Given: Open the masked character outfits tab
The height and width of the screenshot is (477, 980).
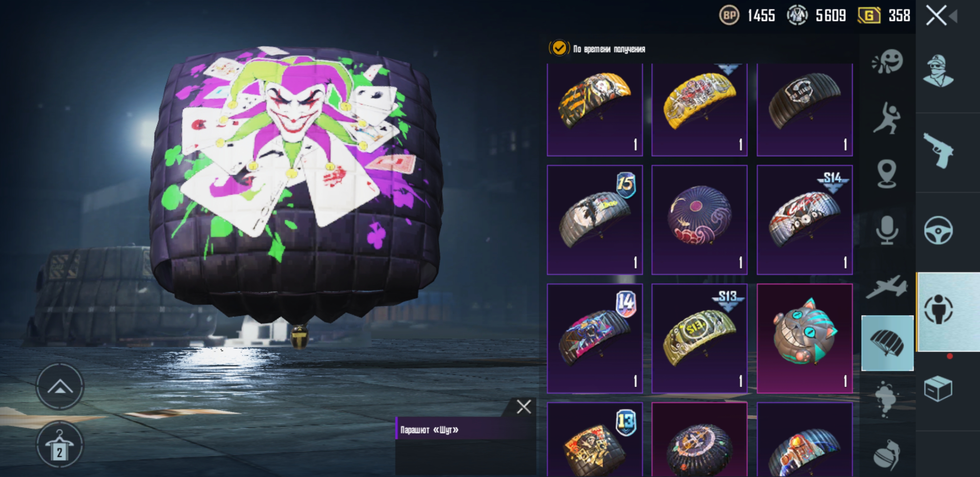Looking at the screenshot, I should tap(939, 71).
